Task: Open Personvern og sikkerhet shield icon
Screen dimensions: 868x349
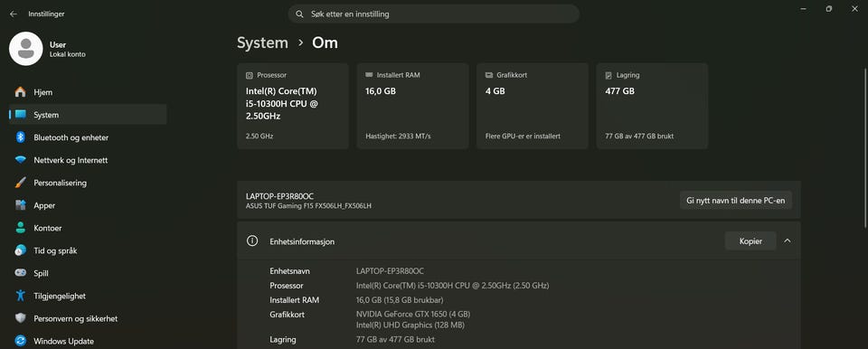Action: coord(21,318)
